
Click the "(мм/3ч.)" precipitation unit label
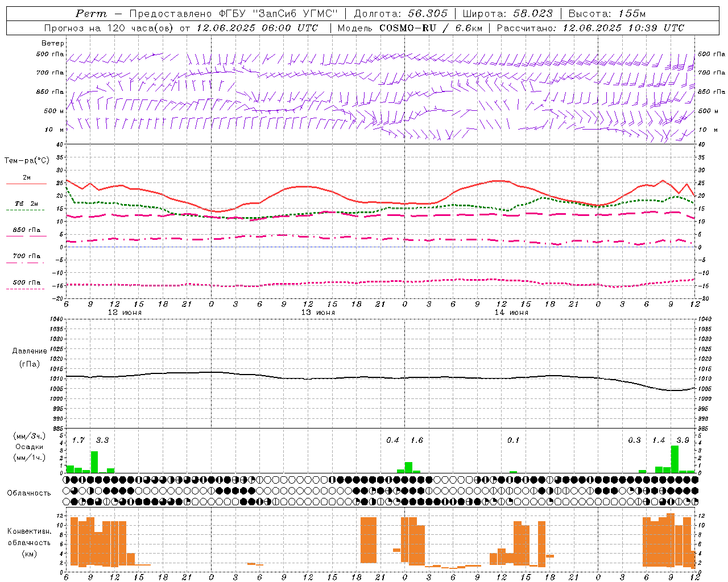(x=30, y=436)
